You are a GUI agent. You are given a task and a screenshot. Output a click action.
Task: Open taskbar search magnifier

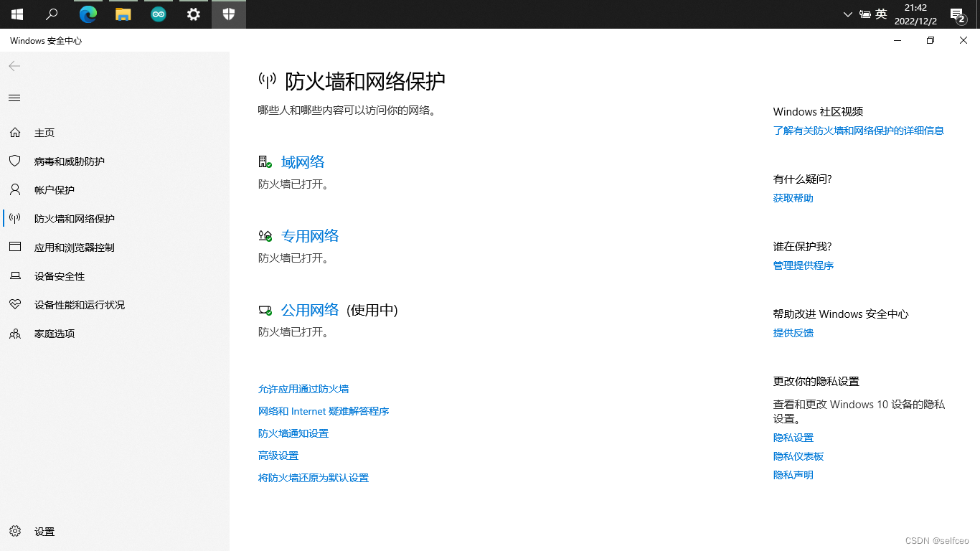(x=52, y=14)
